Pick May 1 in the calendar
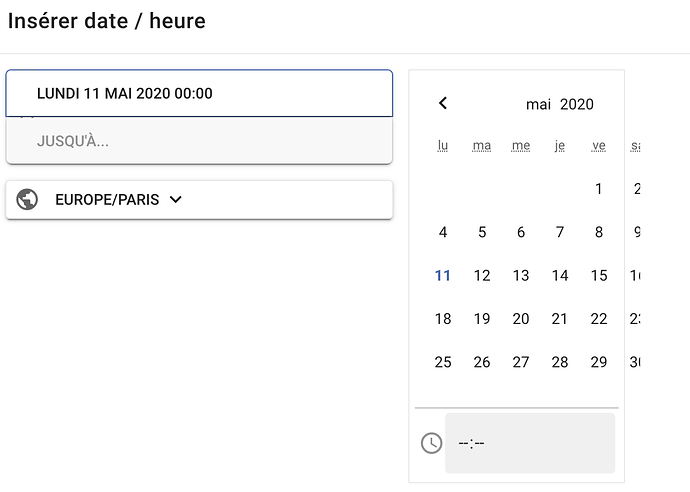The image size is (690, 492). click(599, 189)
